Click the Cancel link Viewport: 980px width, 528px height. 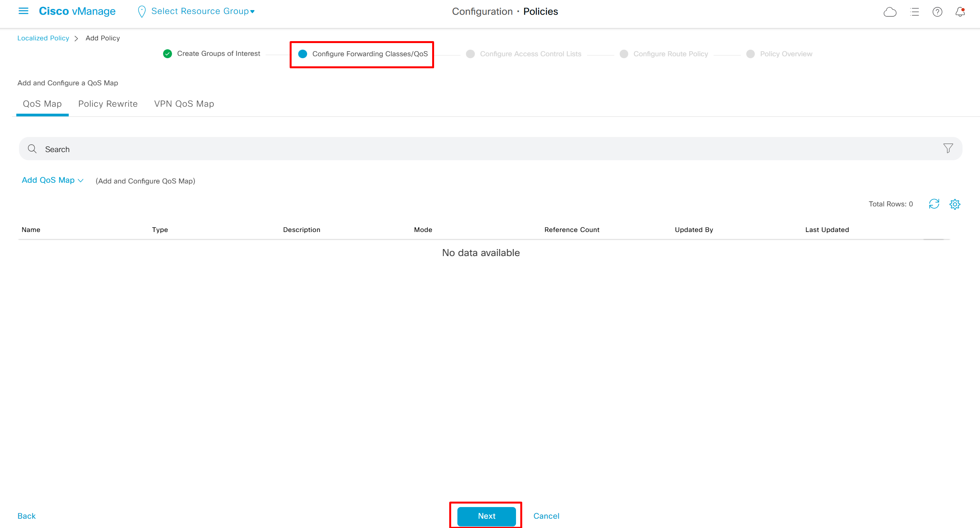pos(546,516)
